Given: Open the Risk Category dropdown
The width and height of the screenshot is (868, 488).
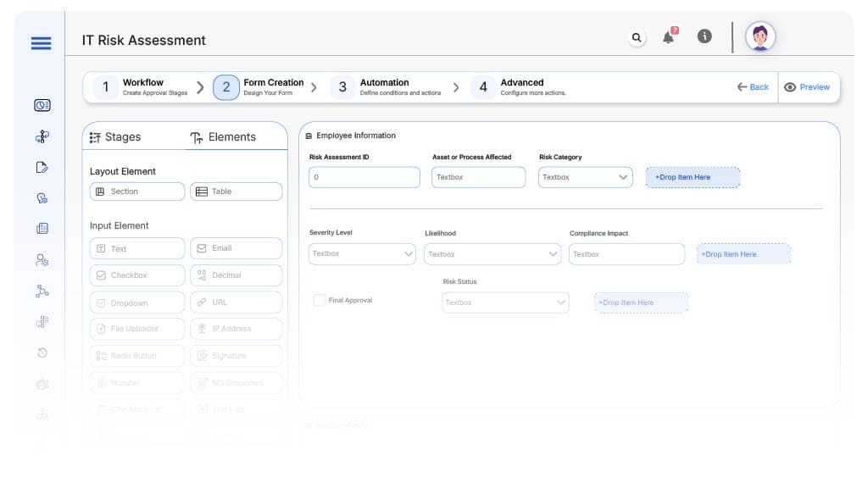Looking at the screenshot, I should (x=585, y=177).
